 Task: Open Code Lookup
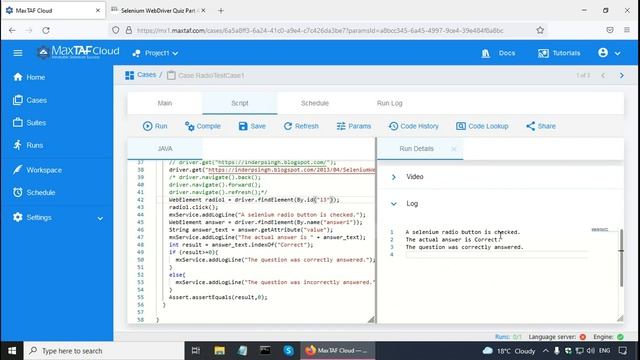[x=482, y=126]
